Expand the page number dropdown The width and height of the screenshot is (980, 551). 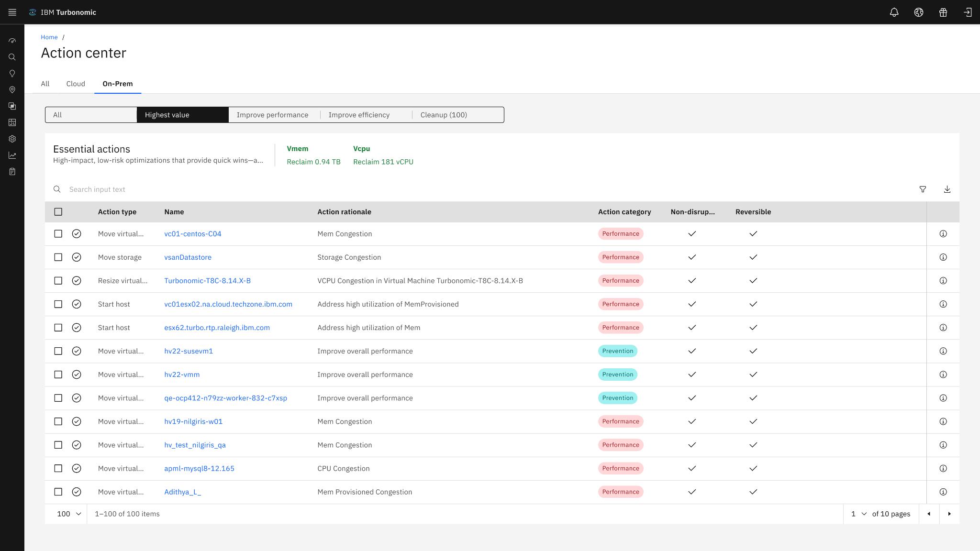tap(859, 514)
